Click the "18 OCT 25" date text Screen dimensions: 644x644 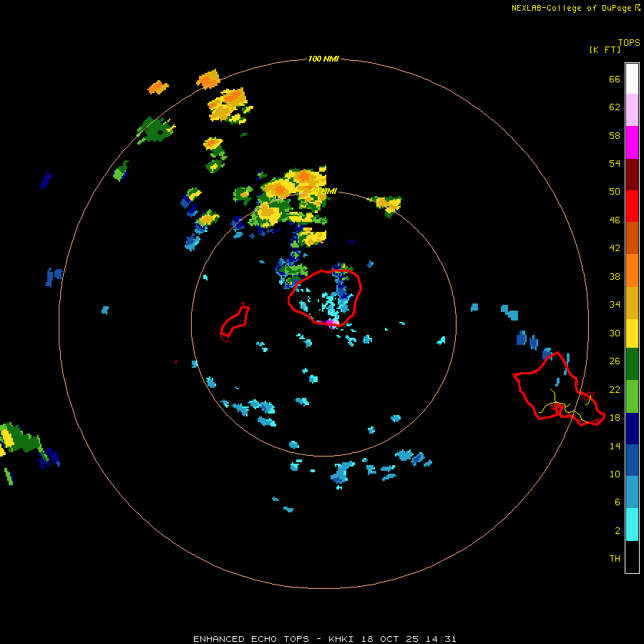(391, 639)
